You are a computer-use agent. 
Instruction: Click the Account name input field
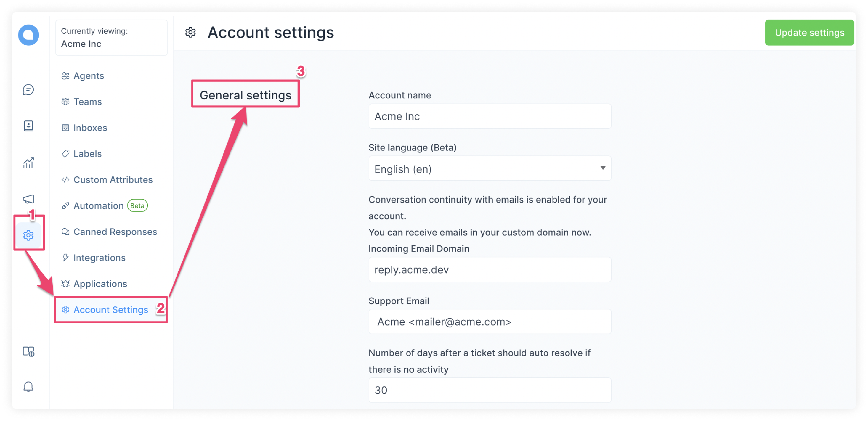pos(490,116)
